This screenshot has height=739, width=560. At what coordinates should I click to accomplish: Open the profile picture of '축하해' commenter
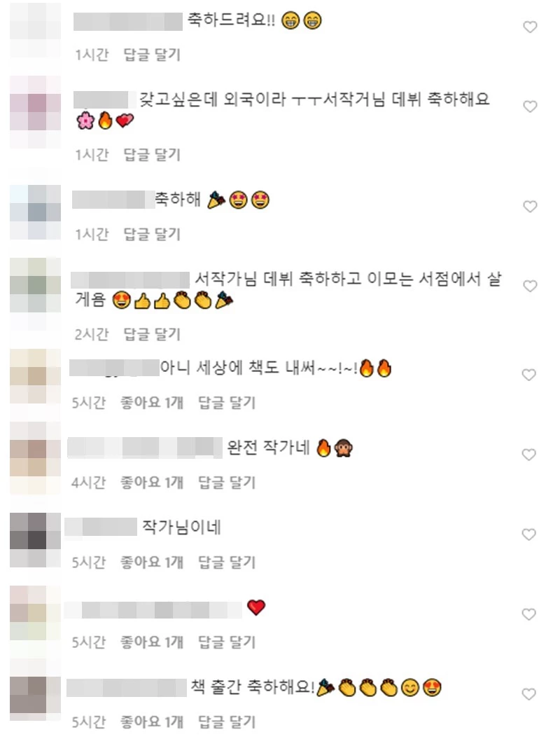pyautogui.click(x=35, y=212)
